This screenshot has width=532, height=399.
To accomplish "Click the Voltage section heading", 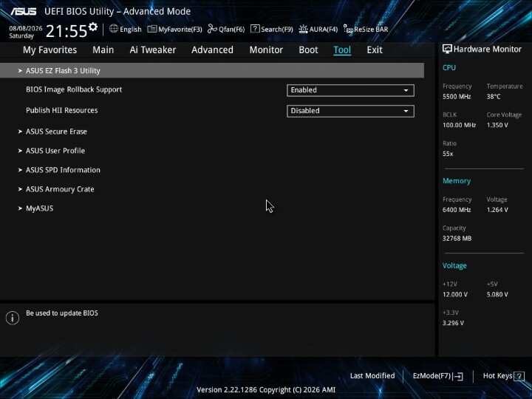I will pyautogui.click(x=454, y=266).
